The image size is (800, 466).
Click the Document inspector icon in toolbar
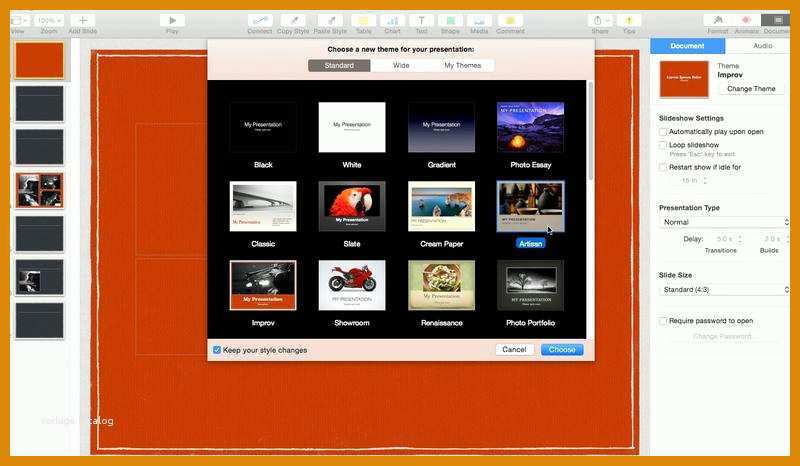776,20
